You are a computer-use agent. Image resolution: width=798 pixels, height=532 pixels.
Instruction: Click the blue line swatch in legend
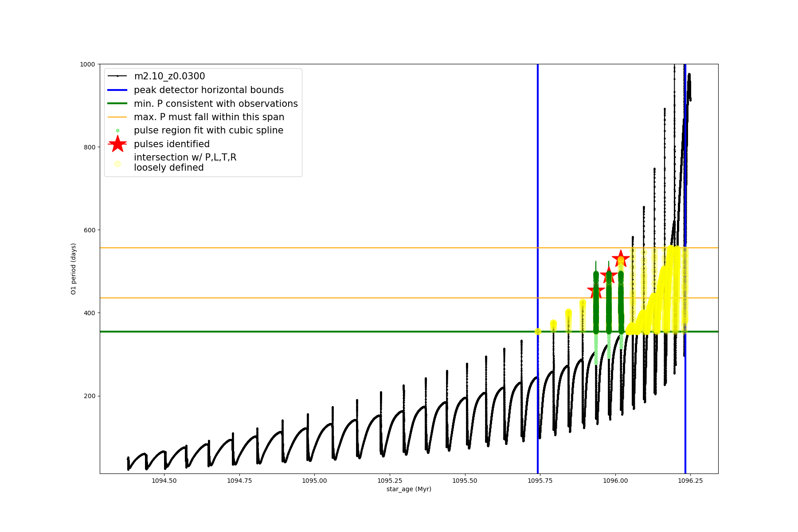pos(117,90)
